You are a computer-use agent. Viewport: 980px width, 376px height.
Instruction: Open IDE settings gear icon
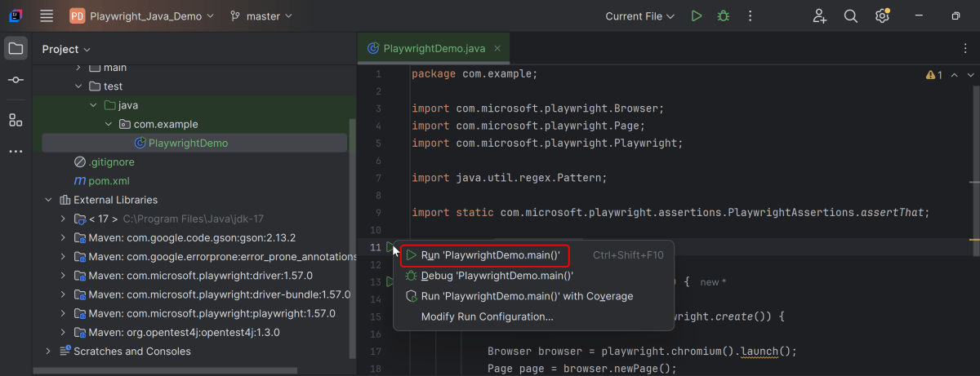coord(882,15)
